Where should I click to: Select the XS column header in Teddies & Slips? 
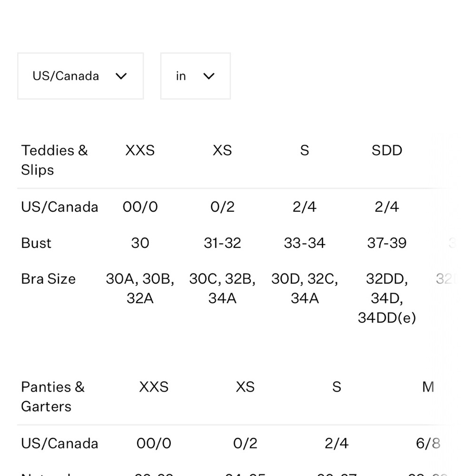222,150
